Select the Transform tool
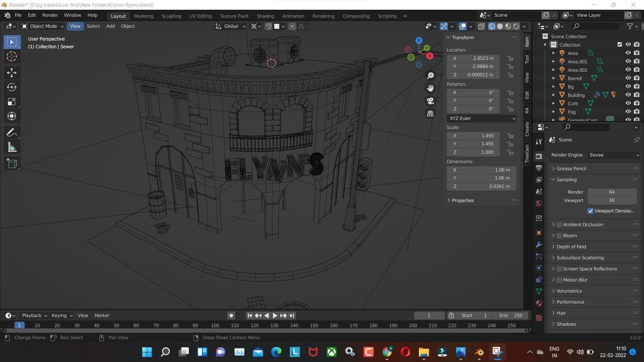Viewport: 644px width, 362px height. [12, 116]
